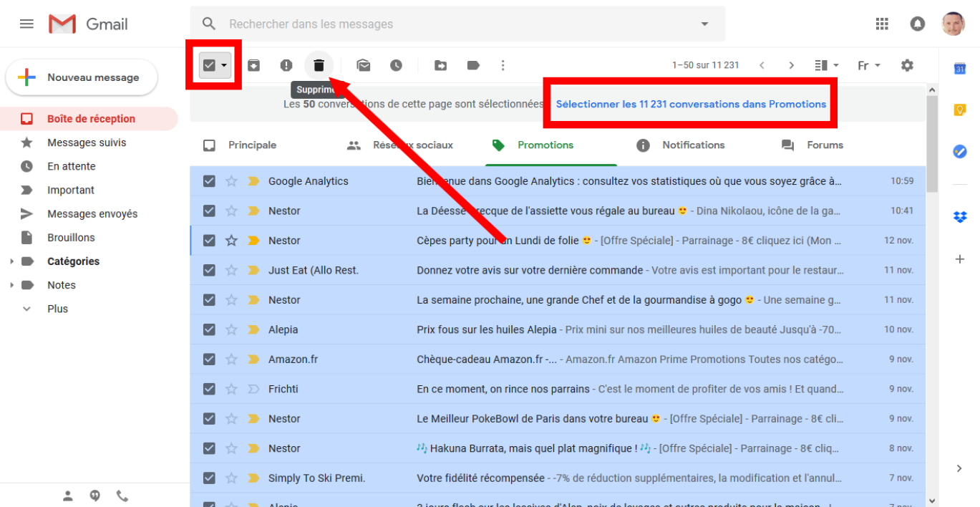
Task: Open search options dropdown arrow
Action: click(704, 24)
